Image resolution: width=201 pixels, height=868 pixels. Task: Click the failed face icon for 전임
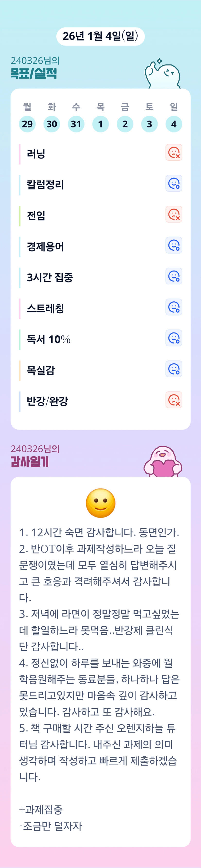(x=174, y=214)
